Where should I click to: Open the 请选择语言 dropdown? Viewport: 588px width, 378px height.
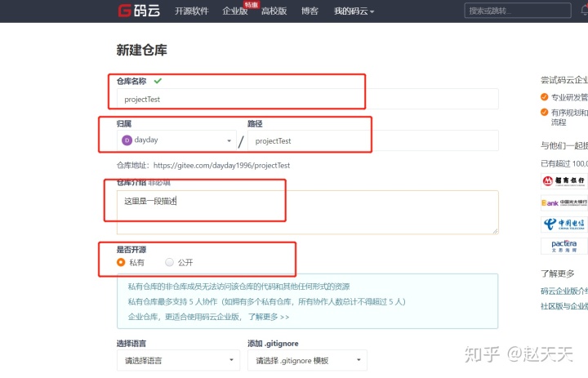pyautogui.click(x=178, y=360)
